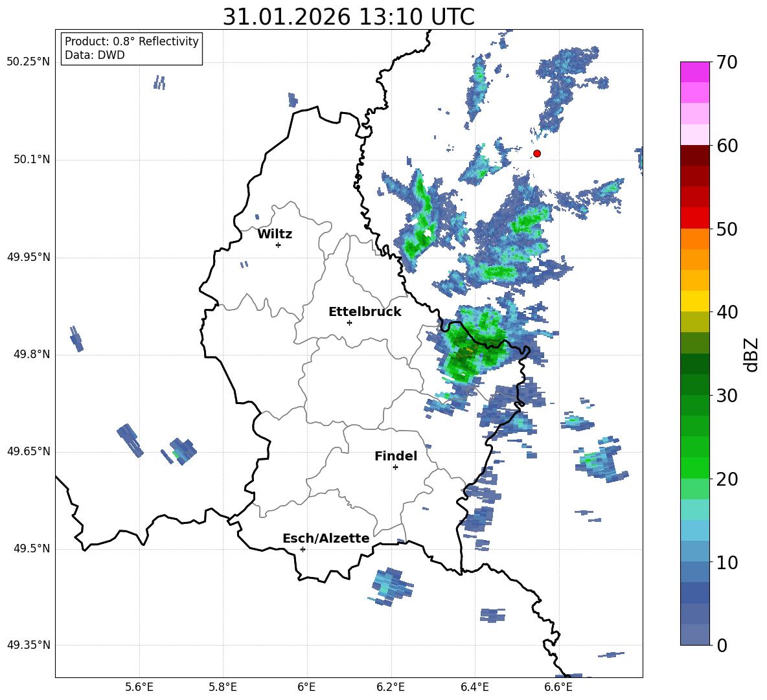Click the dBZ colorbar axis label

click(x=752, y=354)
